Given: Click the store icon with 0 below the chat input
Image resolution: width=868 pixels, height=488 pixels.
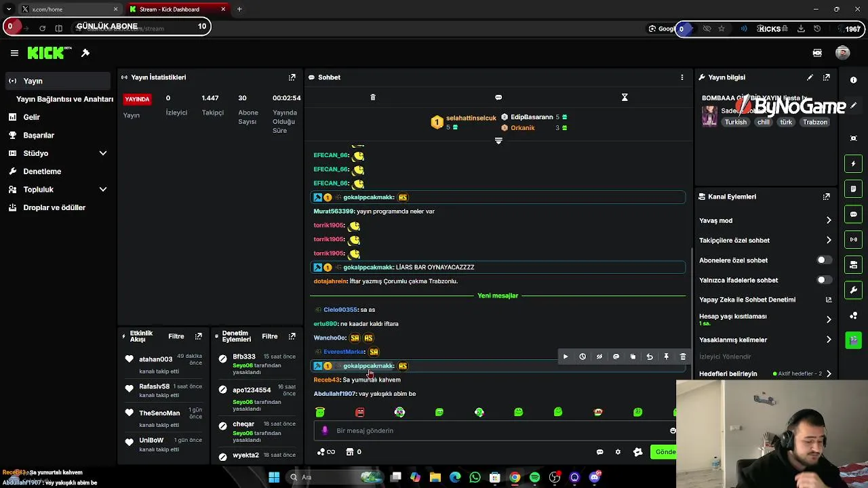Looking at the screenshot, I should click(353, 452).
